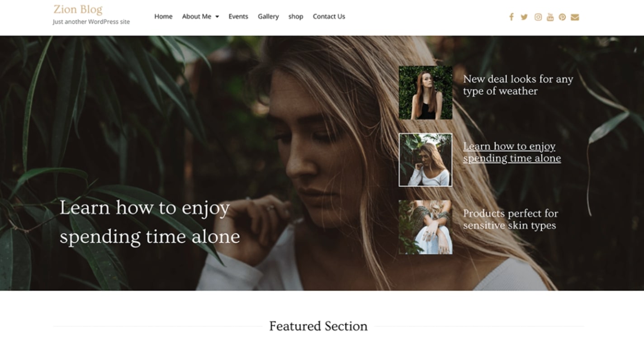Open the Pinterest social icon
Screen dimensions: 644x351
[562, 17]
